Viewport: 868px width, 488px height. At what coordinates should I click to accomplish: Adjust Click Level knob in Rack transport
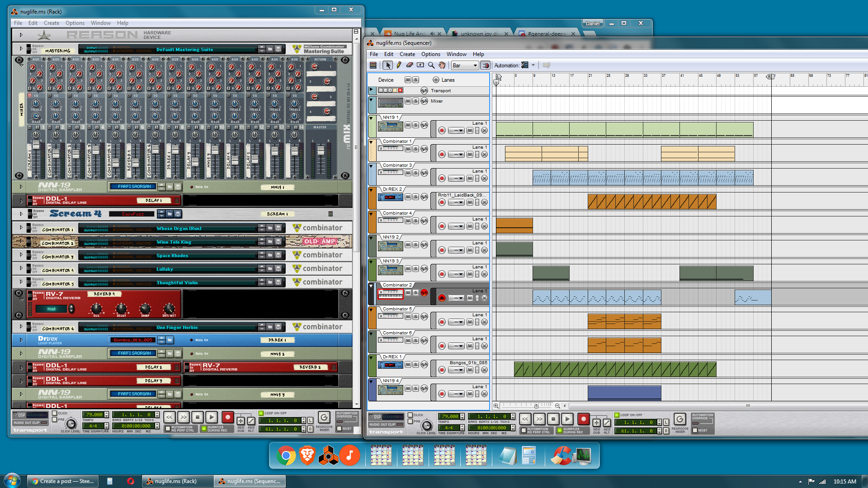coord(71,424)
